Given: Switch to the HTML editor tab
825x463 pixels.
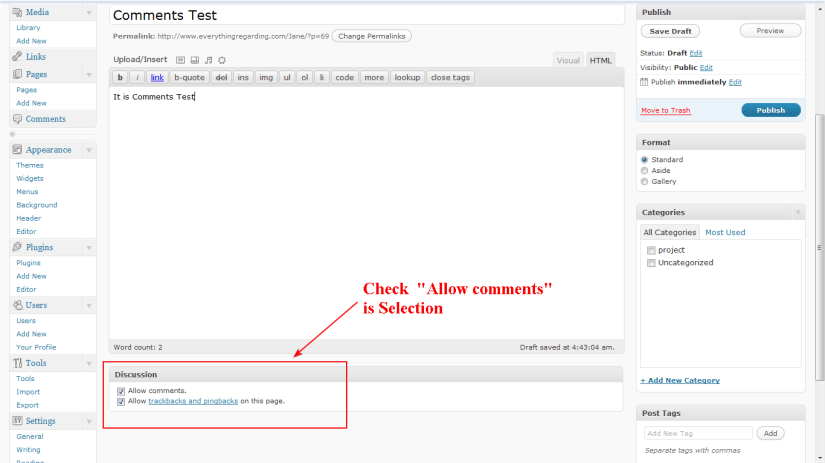Looking at the screenshot, I should 600,61.
